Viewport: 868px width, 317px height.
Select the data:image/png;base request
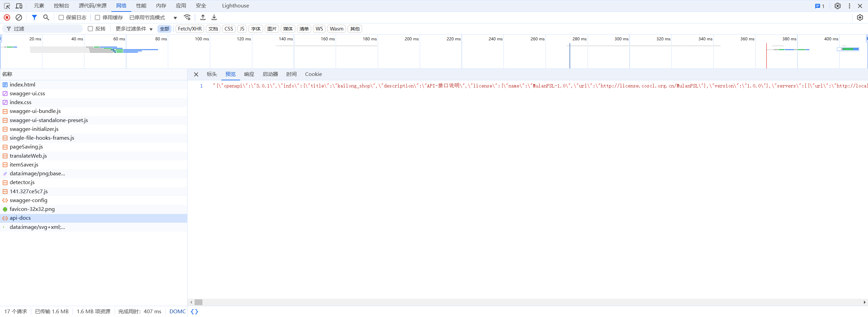click(94, 174)
